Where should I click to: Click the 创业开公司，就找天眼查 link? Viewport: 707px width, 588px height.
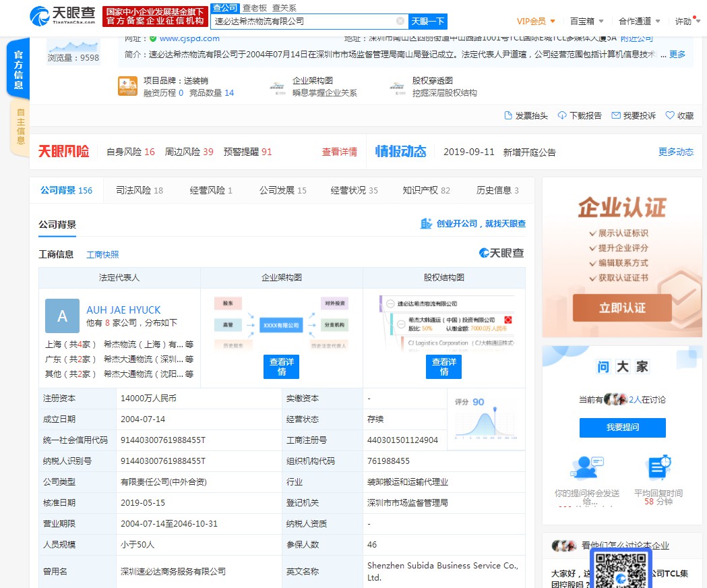(481, 223)
